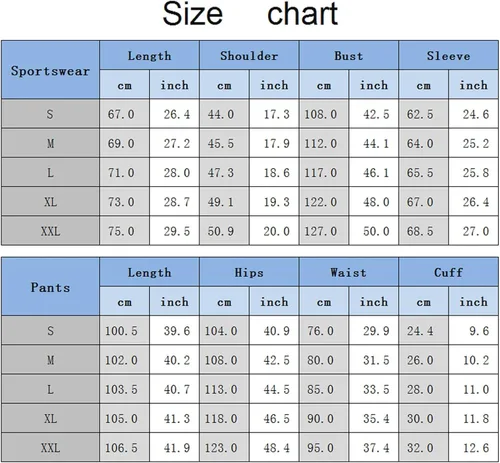The image size is (500, 463).
Task: Select the Hips column header
Action: [x=249, y=272]
